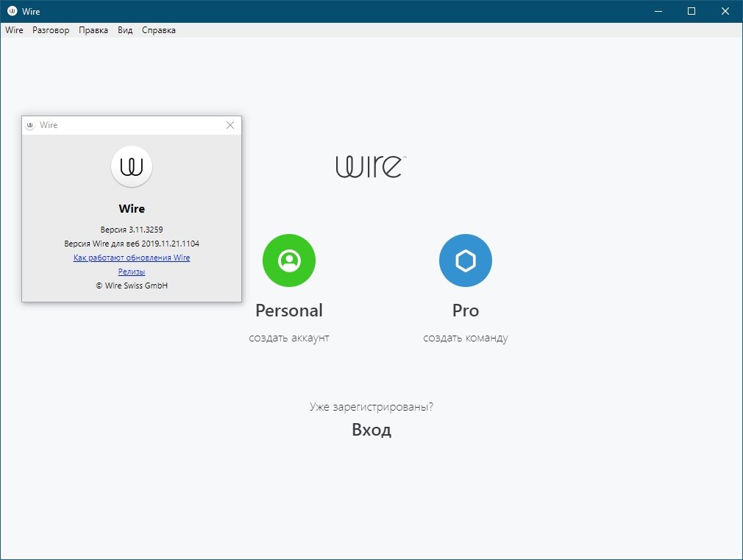Select Personal heading to create account
The image size is (743, 560).
(289, 311)
